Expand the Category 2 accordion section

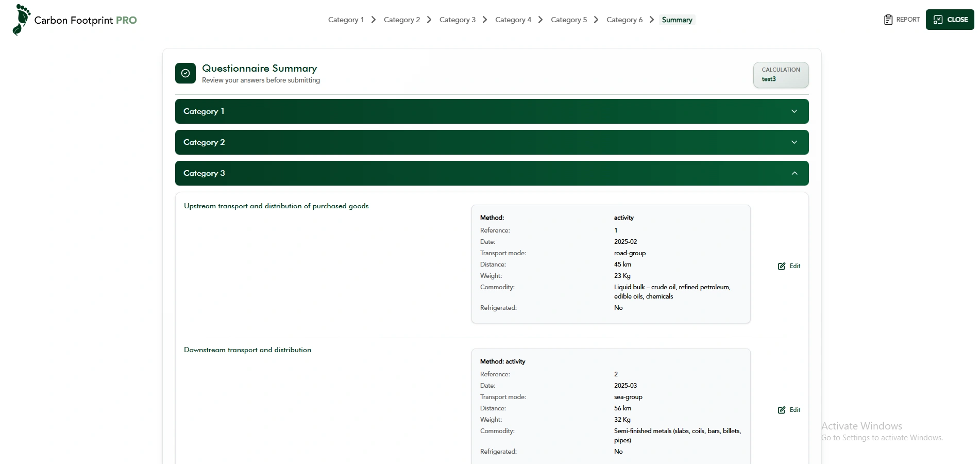794,142
